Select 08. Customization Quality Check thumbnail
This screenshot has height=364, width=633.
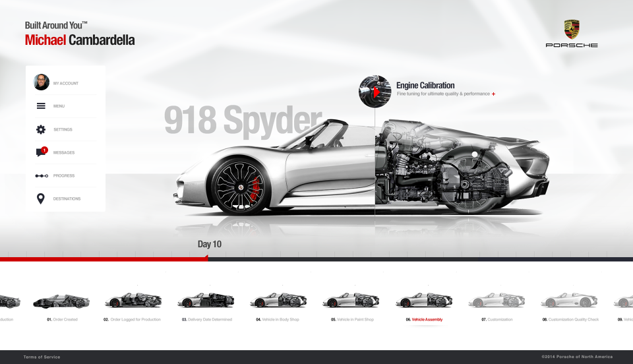(569, 300)
